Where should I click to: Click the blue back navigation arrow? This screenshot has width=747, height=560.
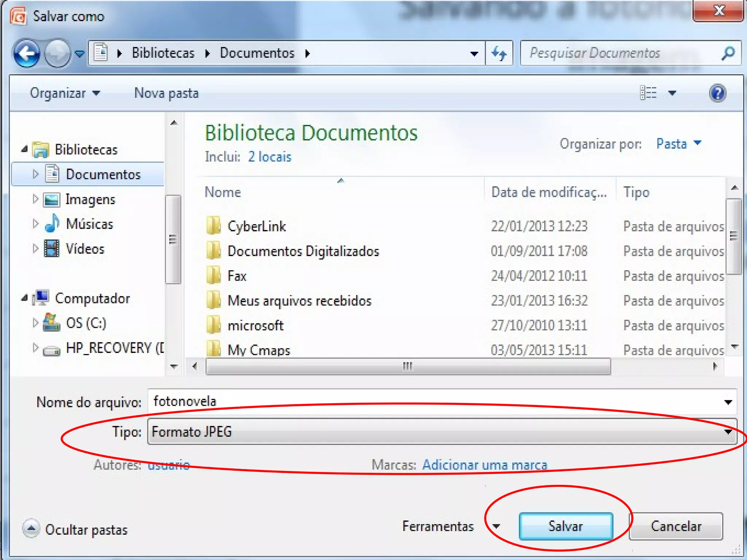(x=27, y=54)
